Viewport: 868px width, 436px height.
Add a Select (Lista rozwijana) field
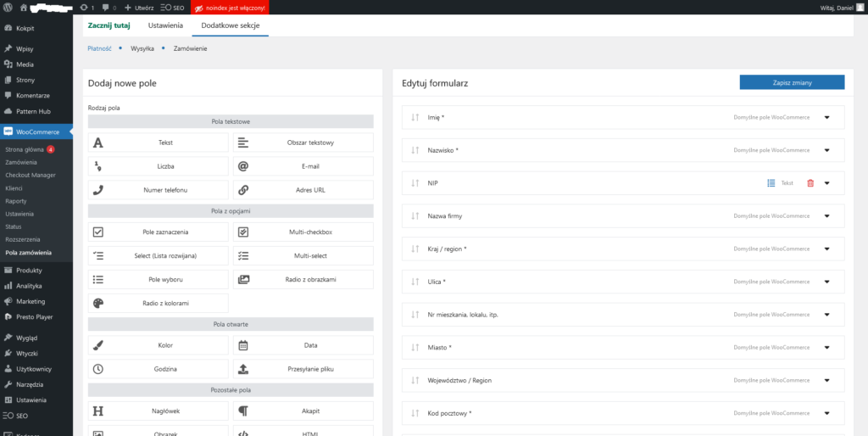[158, 256]
